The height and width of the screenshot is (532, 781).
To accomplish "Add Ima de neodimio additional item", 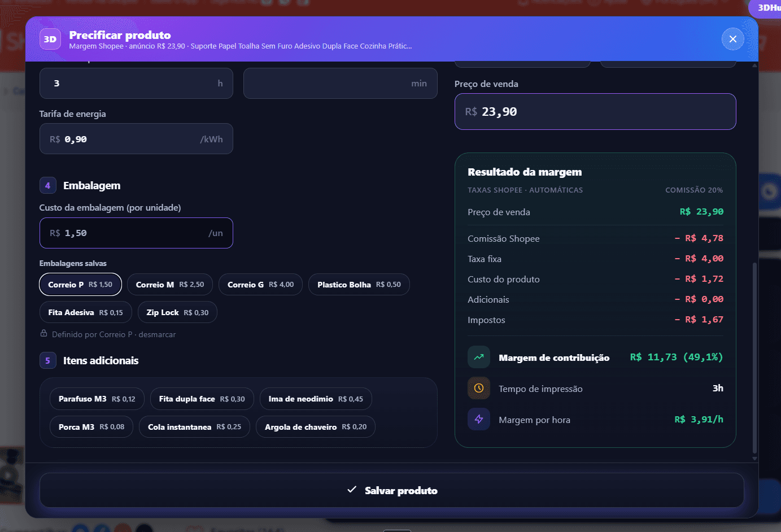I will click(x=316, y=399).
